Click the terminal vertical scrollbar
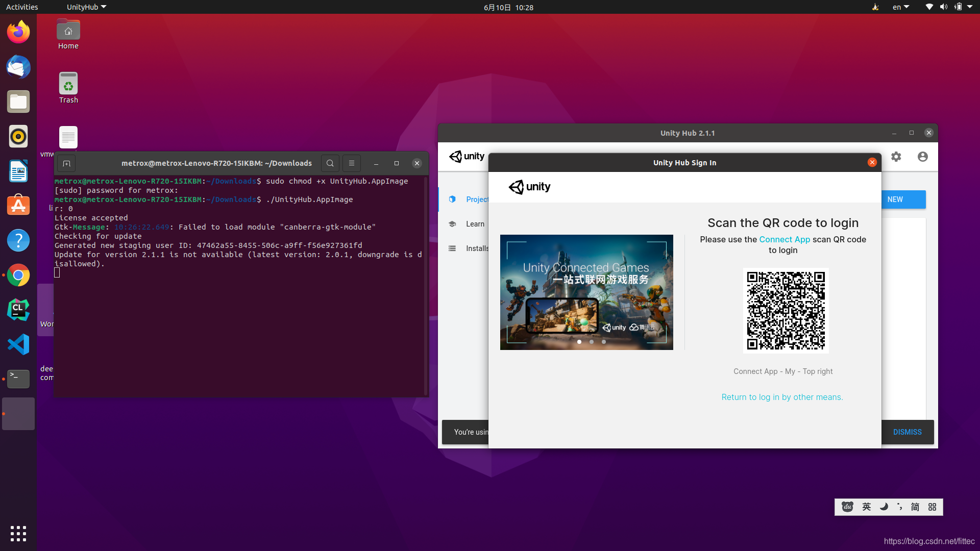The image size is (980, 551). click(x=426, y=286)
